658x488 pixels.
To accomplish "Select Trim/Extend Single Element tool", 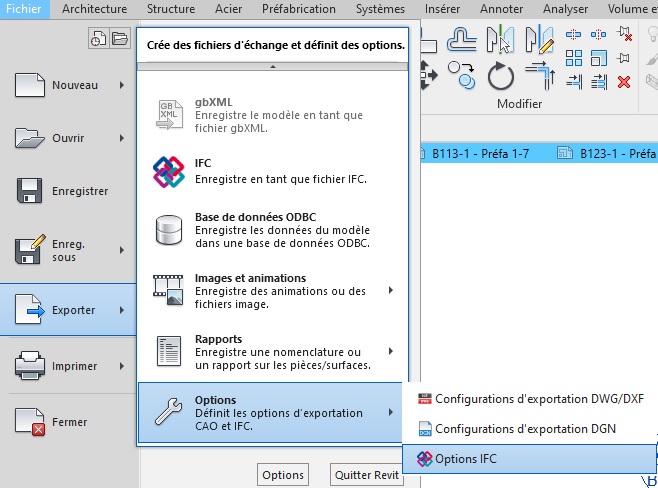I will [574, 82].
